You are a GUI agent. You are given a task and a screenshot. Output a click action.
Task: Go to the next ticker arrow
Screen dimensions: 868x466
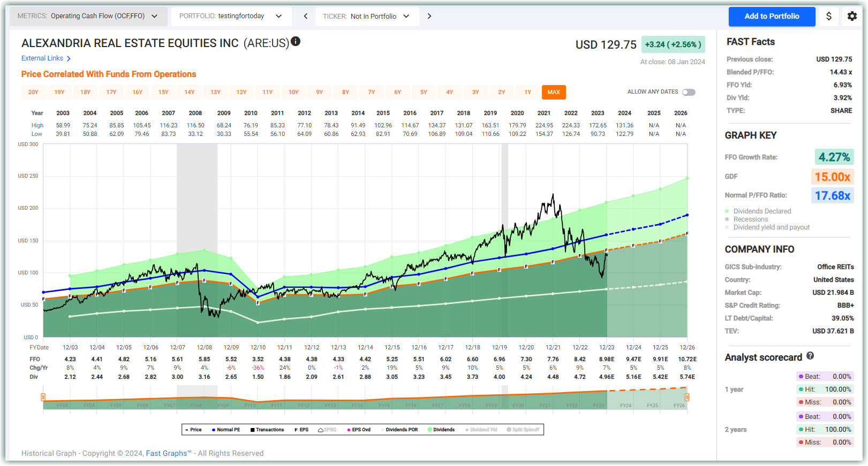click(429, 16)
